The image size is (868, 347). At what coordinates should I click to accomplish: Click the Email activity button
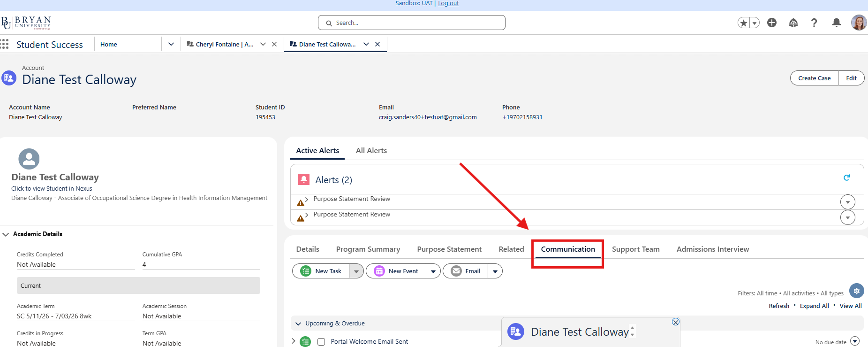coord(466,271)
